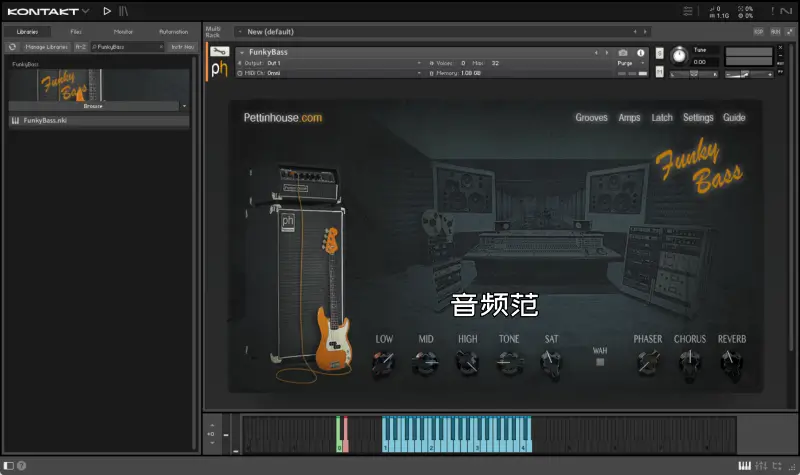Switch to the Monitor tab
800x475 pixels.
tap(123, 32)
